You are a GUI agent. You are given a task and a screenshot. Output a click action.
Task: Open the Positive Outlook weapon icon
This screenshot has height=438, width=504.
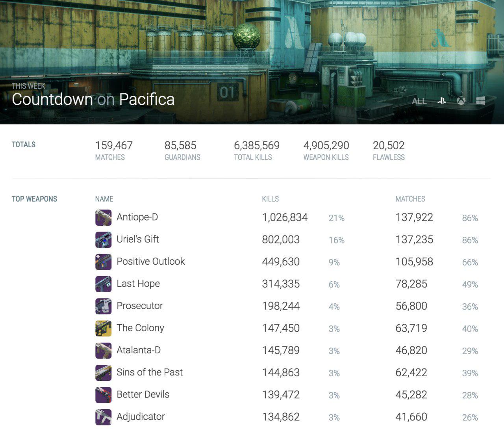click(104, 262)
